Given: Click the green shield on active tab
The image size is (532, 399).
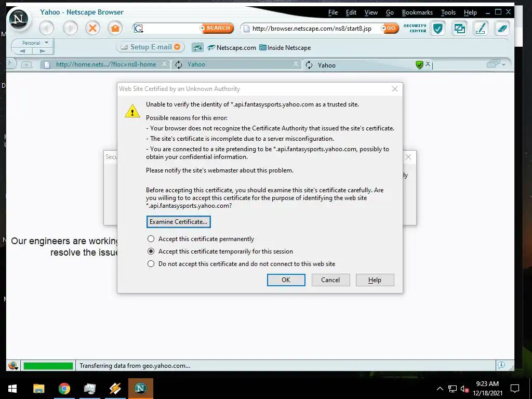Looking at the screenshot, I should pyautogui.click(x=419, y=64).
